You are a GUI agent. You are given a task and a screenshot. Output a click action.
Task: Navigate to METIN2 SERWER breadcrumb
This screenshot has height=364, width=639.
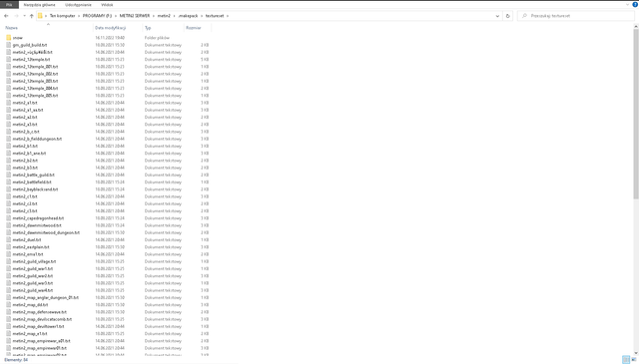point(135,16)
